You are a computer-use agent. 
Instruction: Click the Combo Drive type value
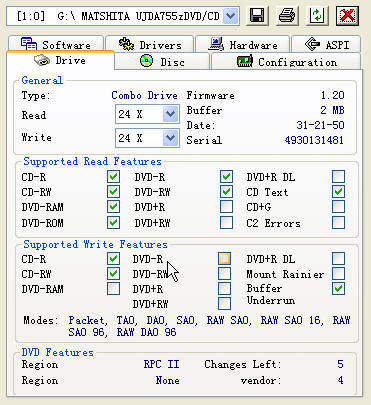click(x=144, y=95)
